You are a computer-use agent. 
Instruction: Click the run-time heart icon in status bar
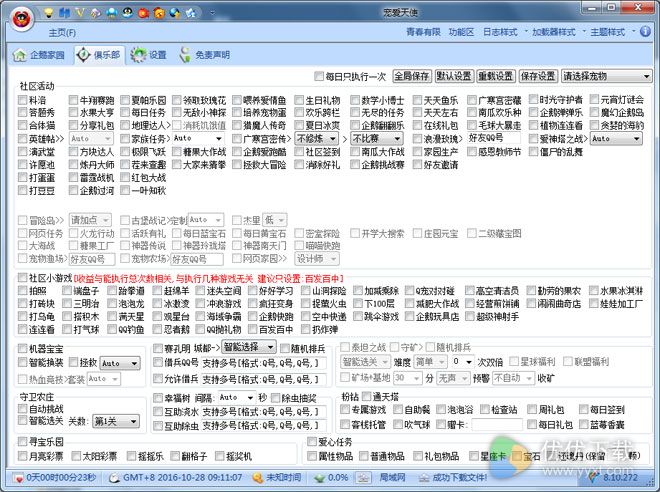(19, 478)
